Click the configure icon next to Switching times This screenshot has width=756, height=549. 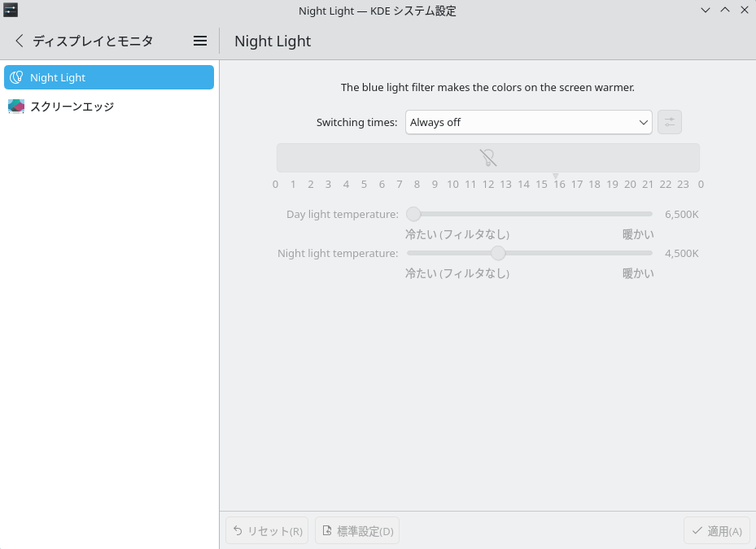click(x=669, y=122)
